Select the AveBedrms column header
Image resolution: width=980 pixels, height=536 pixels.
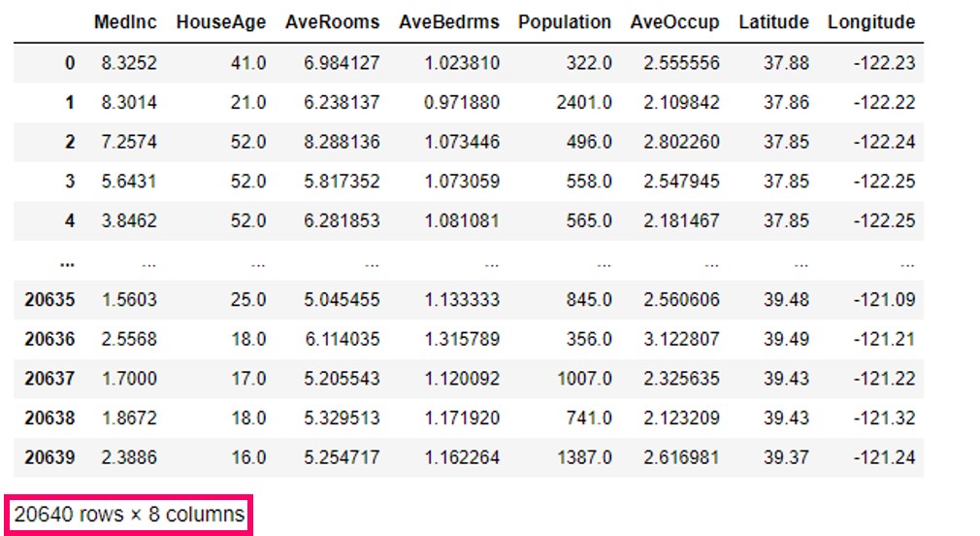448,22
